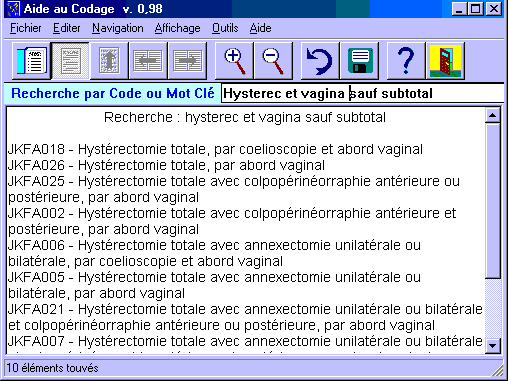Click the scrollbar down arrow
This screenshot has height=381, width=508.
(x=493, y=345)
